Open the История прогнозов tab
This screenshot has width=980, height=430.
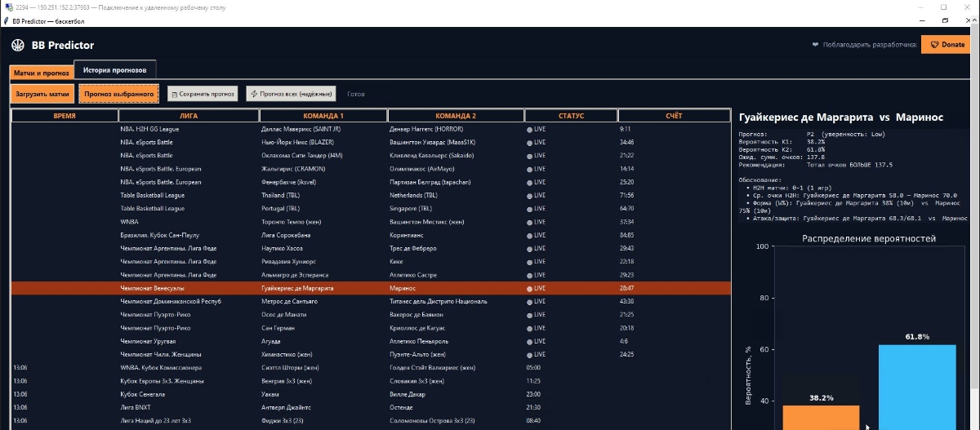tap(115, 71)
